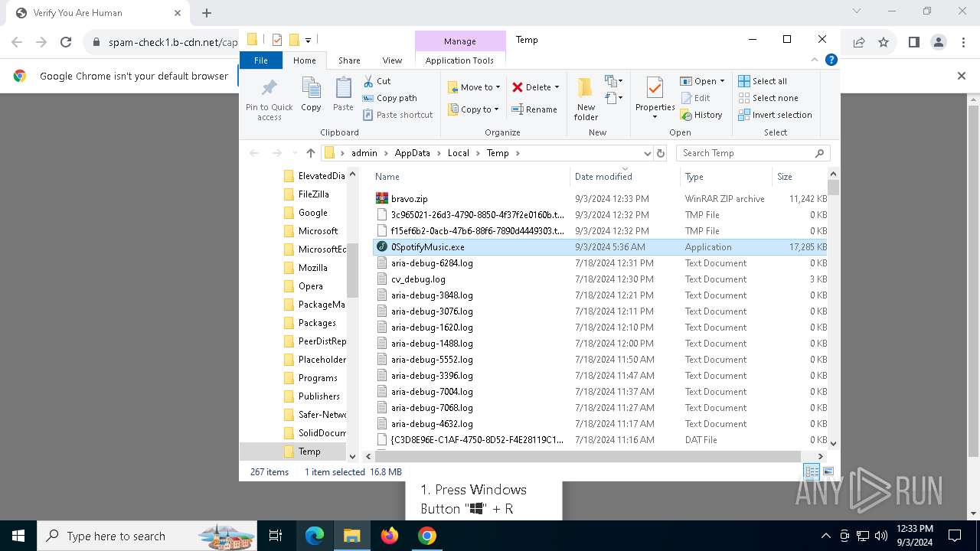Select the FileZilla folder in navigation tree
Screen dimensions: 980x551
(x=313, y=194)
